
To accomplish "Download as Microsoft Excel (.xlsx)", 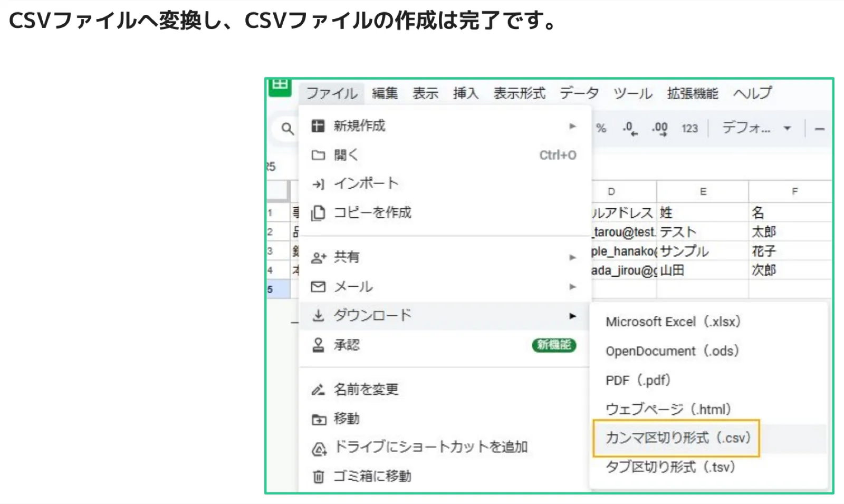I will (x=708, y=322).
